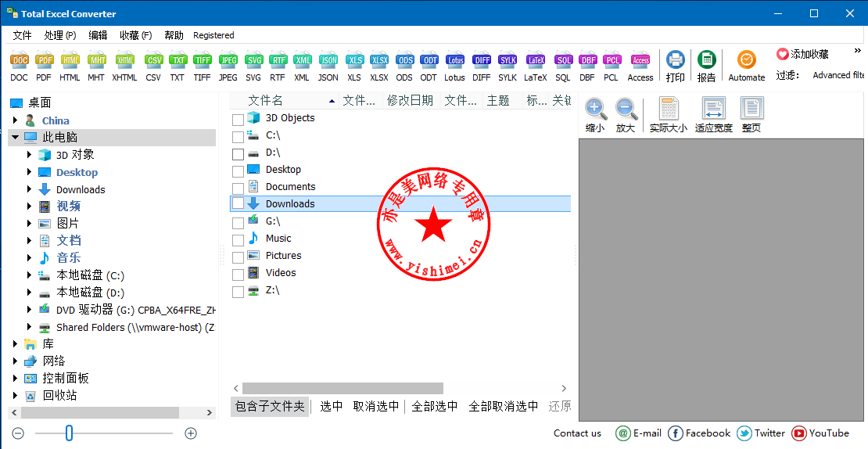Screen dimensions: 868x449
Task: Toggle 包含子文件夹 button
Action: coord(270,407)
